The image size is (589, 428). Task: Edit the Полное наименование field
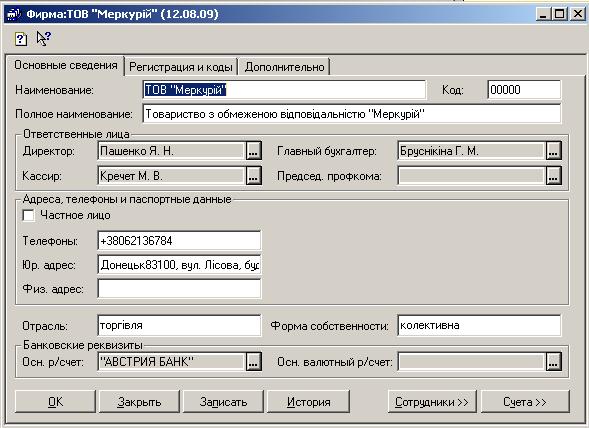click(x=352, y=114)
